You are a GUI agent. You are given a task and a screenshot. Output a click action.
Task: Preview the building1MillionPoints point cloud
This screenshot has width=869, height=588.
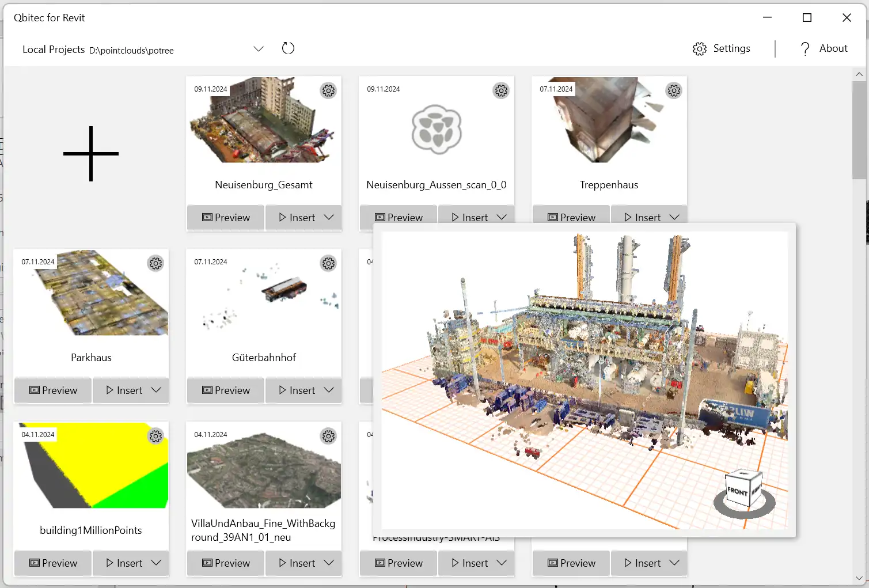(x=53, y=563)
